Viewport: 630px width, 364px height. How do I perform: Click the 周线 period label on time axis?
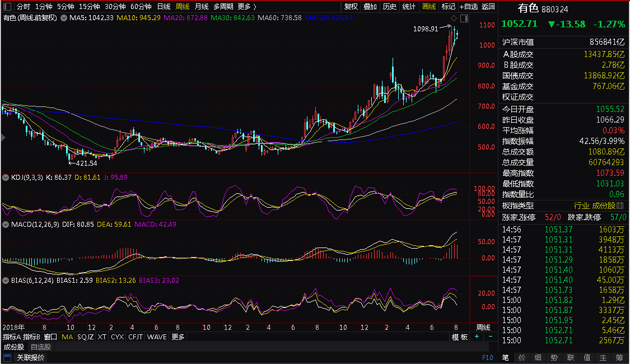(x=483, y=327)
